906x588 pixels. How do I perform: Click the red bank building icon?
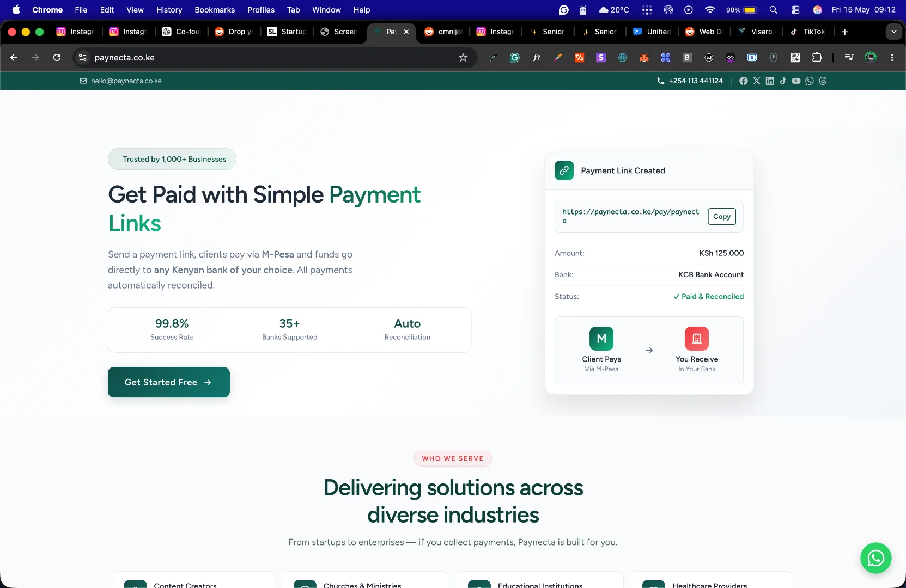[x=696, y=339]
